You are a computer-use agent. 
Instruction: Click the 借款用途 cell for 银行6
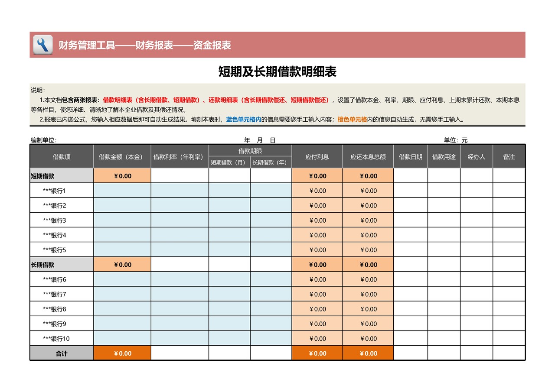[x=443, y=279]
